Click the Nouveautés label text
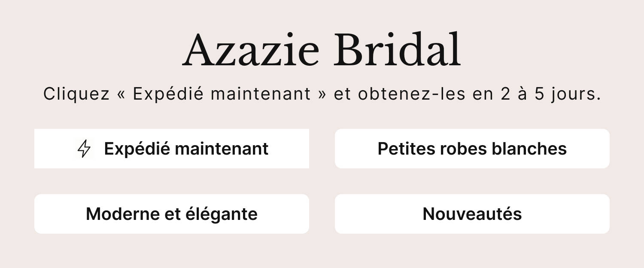Image resolution: width=644 pixels, height=268 pixels. pos(472,214)
